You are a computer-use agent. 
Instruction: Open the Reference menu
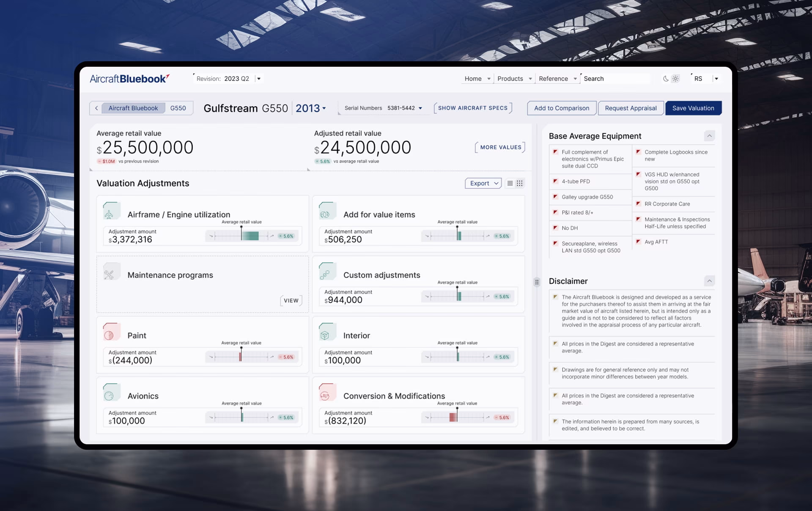pyautogui.click(x=558, y=79)
